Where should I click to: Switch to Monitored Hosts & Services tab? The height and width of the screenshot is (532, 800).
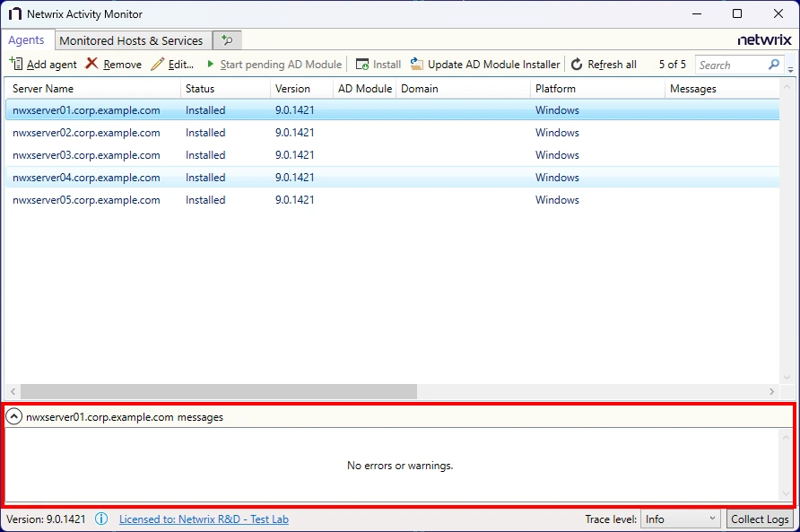tap(131, 40)
